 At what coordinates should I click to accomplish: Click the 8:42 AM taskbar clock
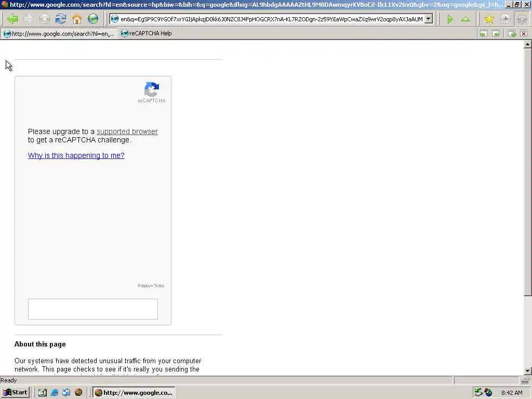[x=512, y=393]
